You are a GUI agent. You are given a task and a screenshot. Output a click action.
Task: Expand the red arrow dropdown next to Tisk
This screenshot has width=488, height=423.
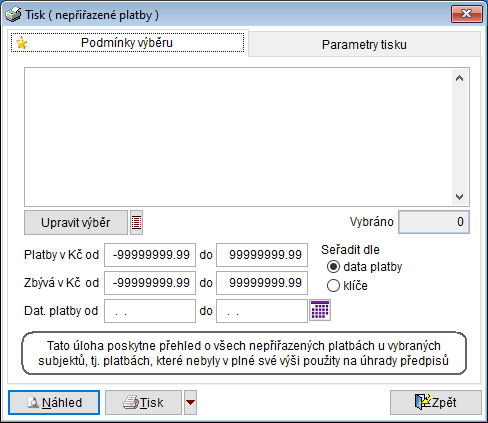pos(190,402)
